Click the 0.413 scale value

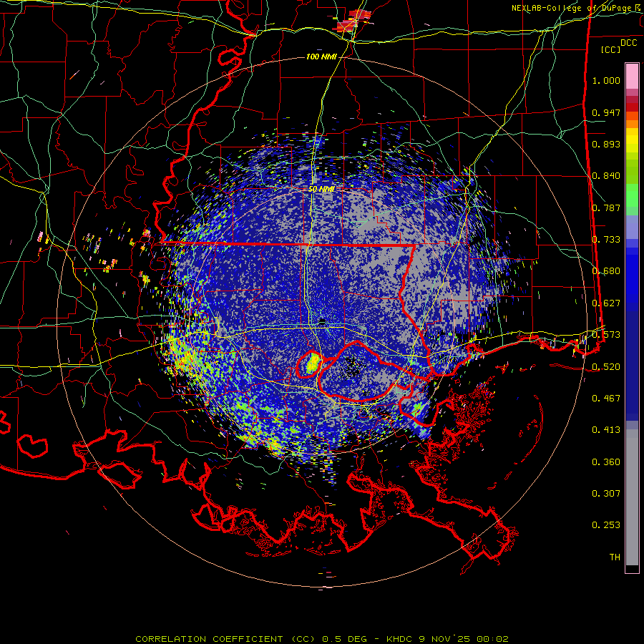(x=606, y=430)
